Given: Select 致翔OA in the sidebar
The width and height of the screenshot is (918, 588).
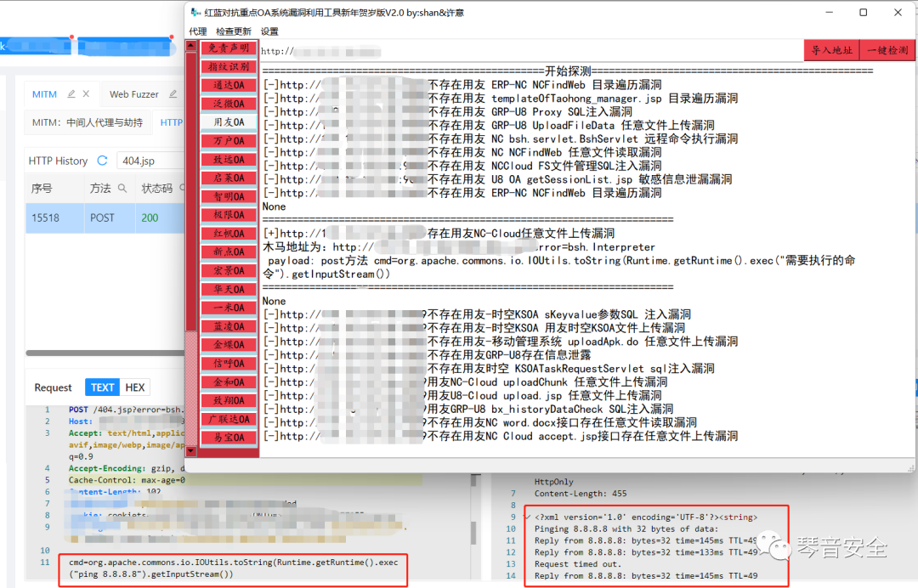Looking at the screenshot, I should (x=229, y=401).
